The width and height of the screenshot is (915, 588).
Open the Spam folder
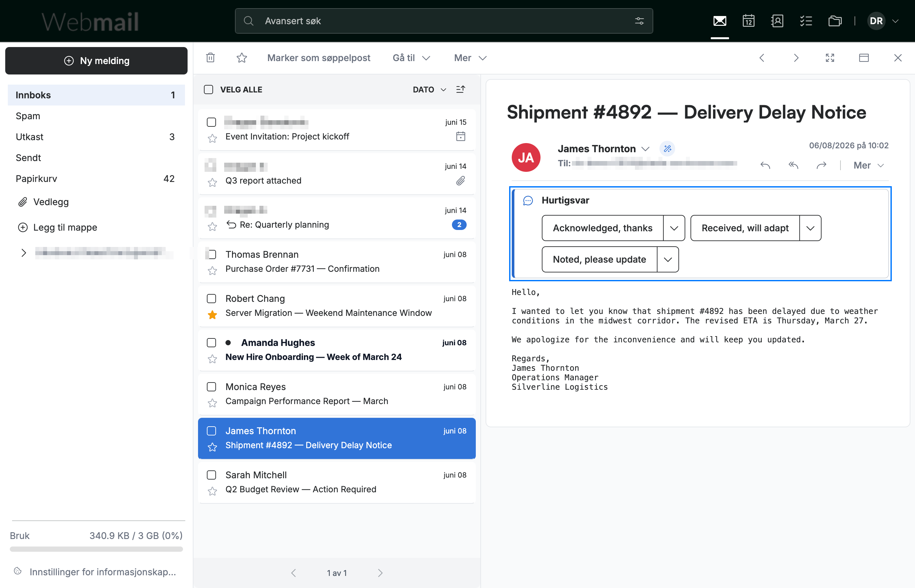[x=96, y=116]
